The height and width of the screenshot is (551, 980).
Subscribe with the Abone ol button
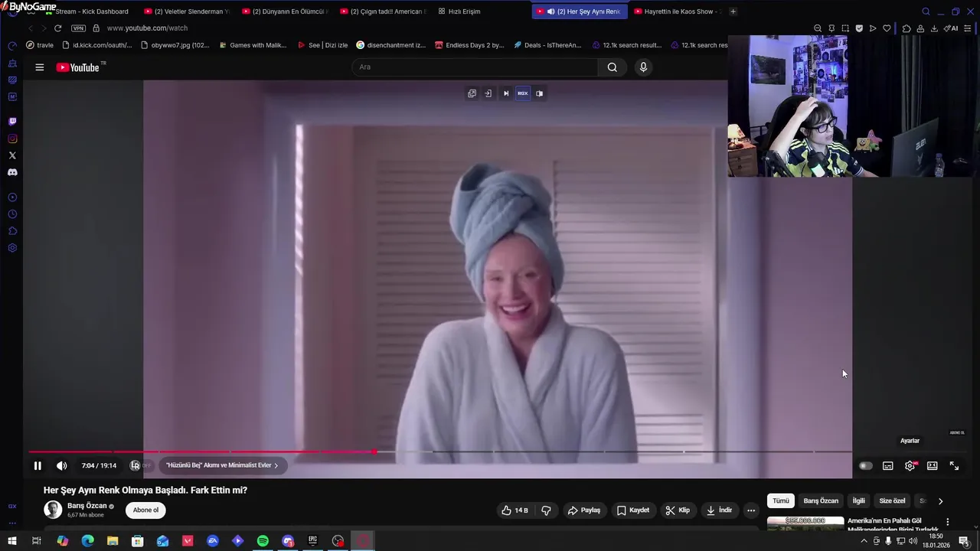pos(145,510)
